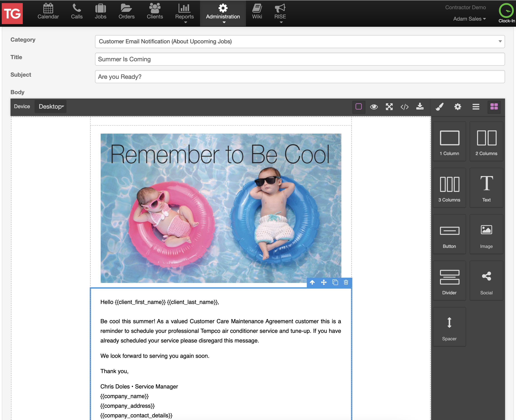This screenshot has height=420, width=516.
Task: Delete the selected text block with the trash icon
Action: 346,282
